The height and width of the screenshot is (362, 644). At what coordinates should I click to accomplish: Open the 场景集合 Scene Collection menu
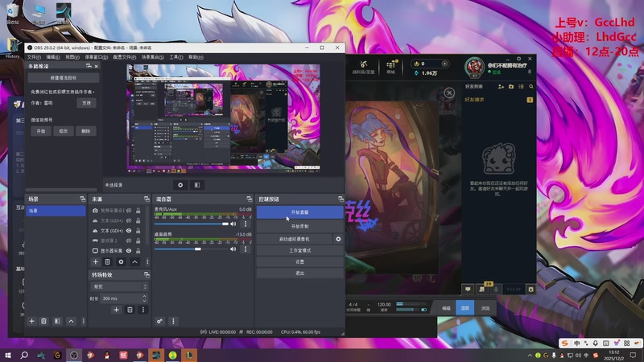coord(153,57)
